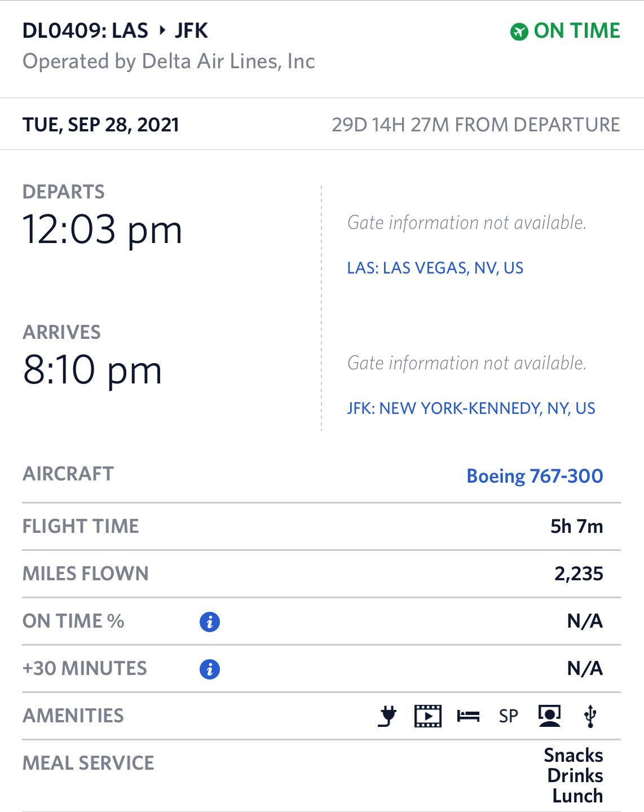Select the TUE, SEP 28, 2021 date
The width and height of the screenshot is (644, 812).
pyautogui.click(x=101, y=125)
